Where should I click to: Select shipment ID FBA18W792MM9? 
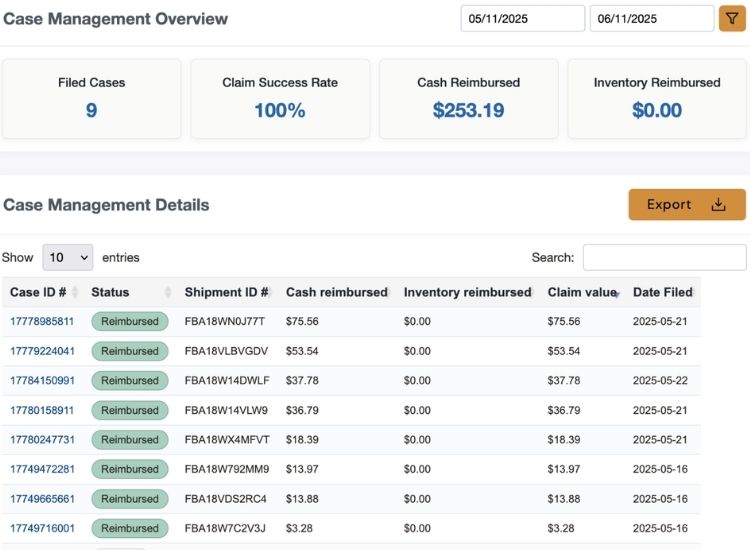pos(227,469)
